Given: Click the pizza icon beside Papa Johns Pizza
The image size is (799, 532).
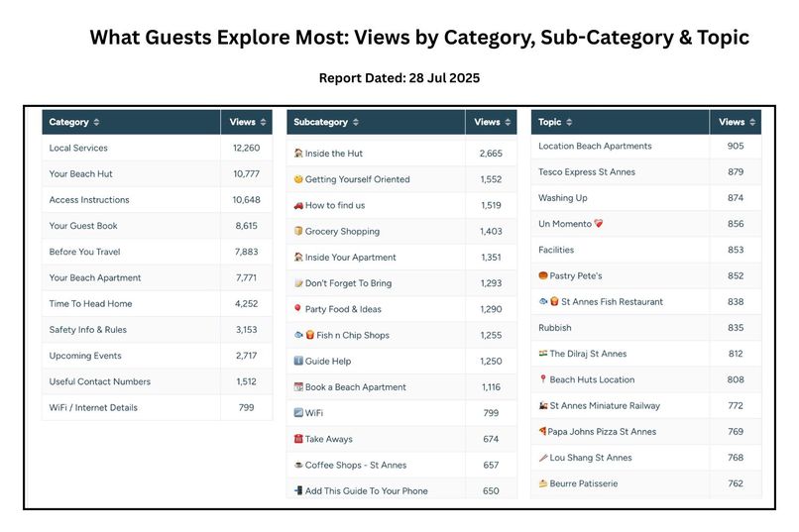Looking at the screenshot, I should click(542, 431).
